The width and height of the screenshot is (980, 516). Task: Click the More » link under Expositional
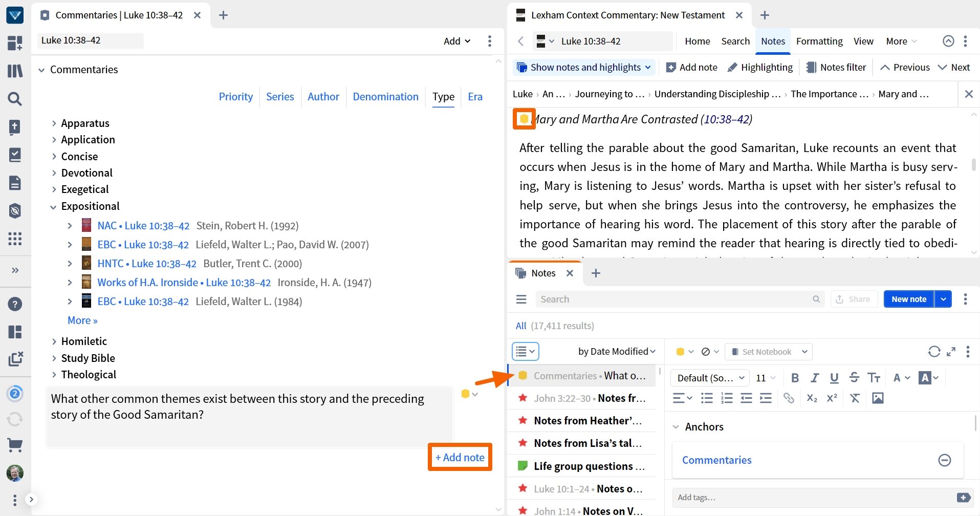point(82,320)
